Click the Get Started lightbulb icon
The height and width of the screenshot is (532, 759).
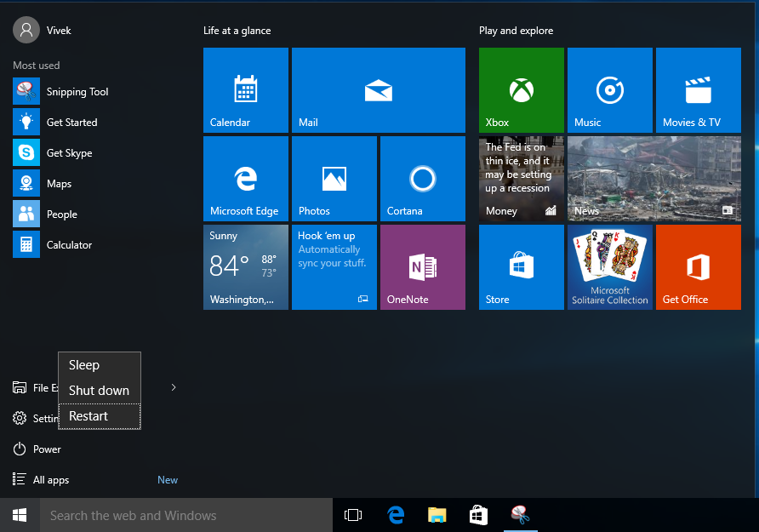[x=26, y=122]
